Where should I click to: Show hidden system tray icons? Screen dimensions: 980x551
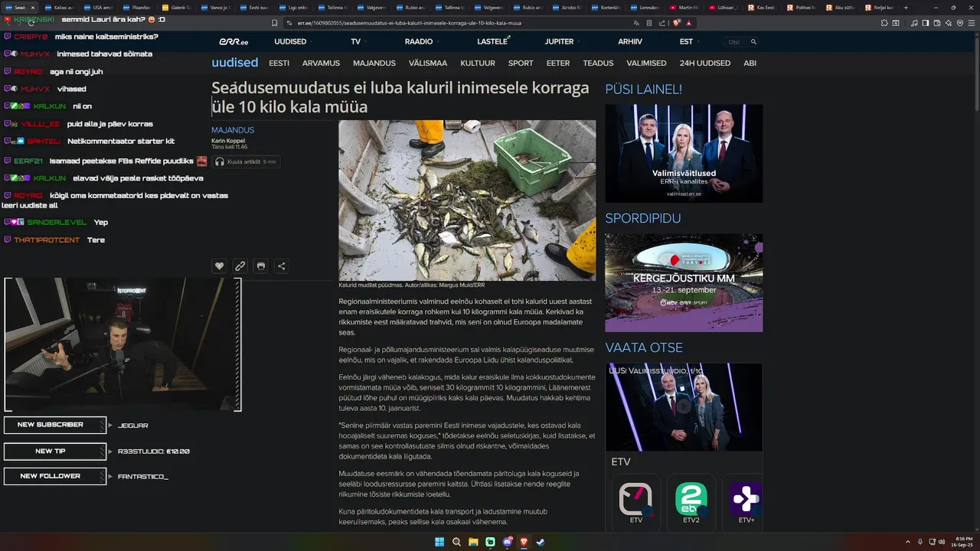[x=906, y=542]
